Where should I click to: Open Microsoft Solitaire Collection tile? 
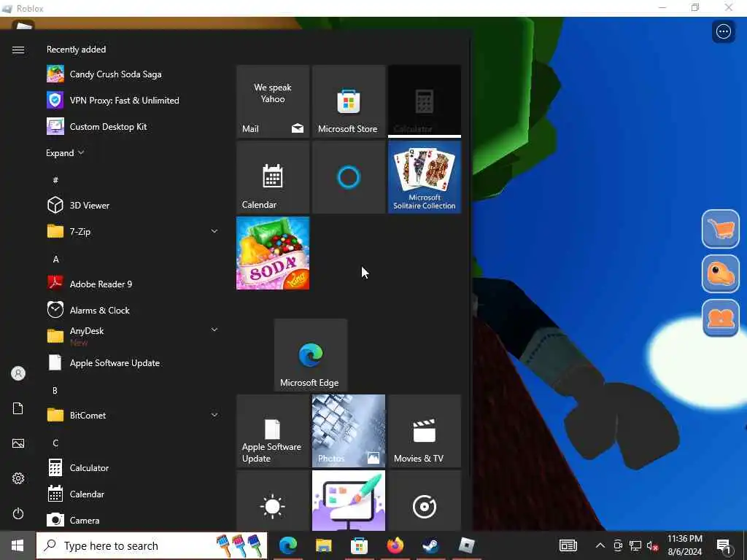click(x=425, y=177)
